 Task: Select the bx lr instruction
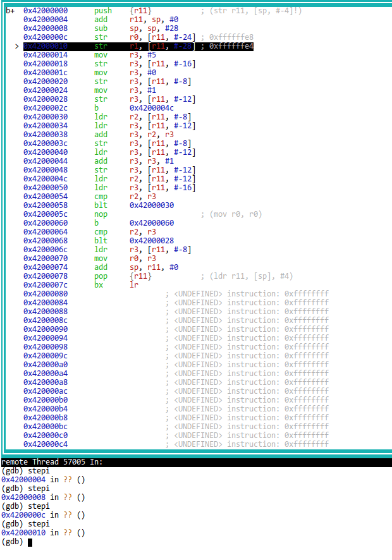pos(116,285)
